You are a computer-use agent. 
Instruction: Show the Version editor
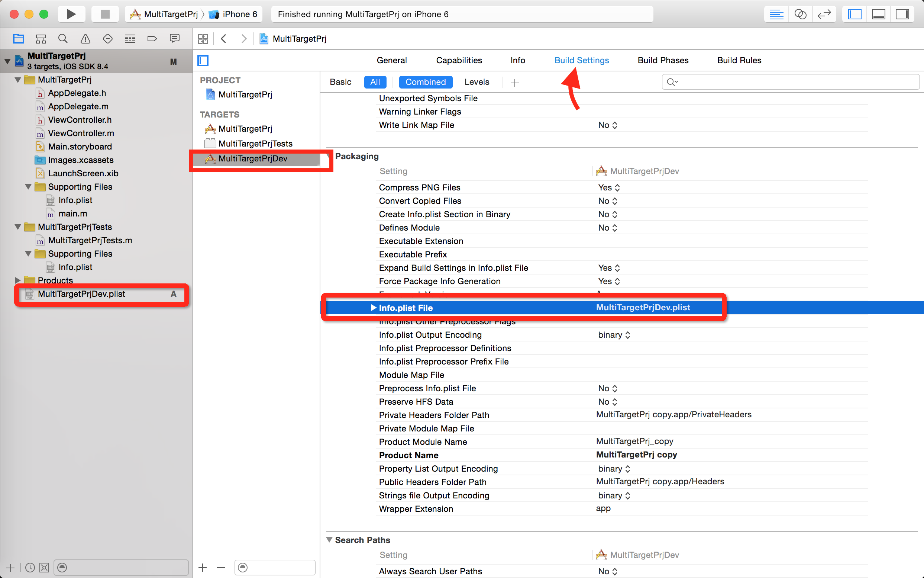pyautogui.click(x=824, y=15)
